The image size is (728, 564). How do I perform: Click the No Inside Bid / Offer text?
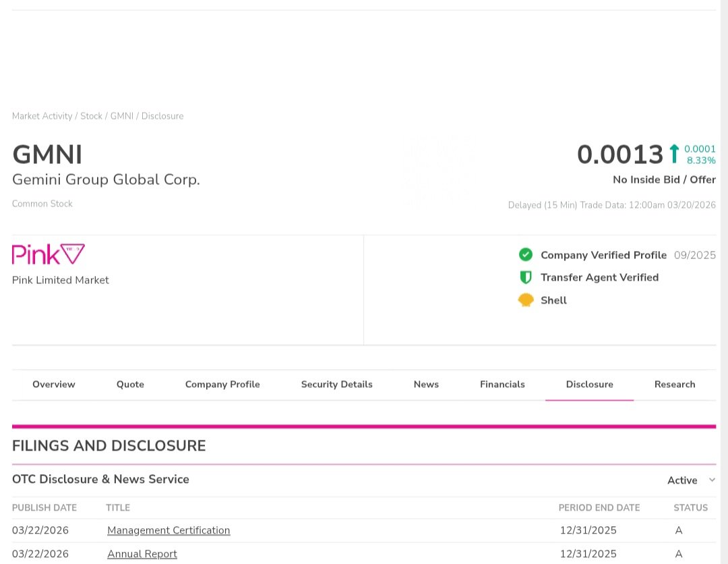pos(665,180)
